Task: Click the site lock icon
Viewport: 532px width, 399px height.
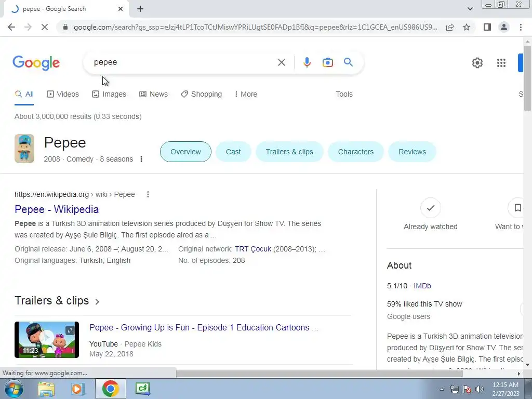Action: pyautogui.click(x=65, y=27)
